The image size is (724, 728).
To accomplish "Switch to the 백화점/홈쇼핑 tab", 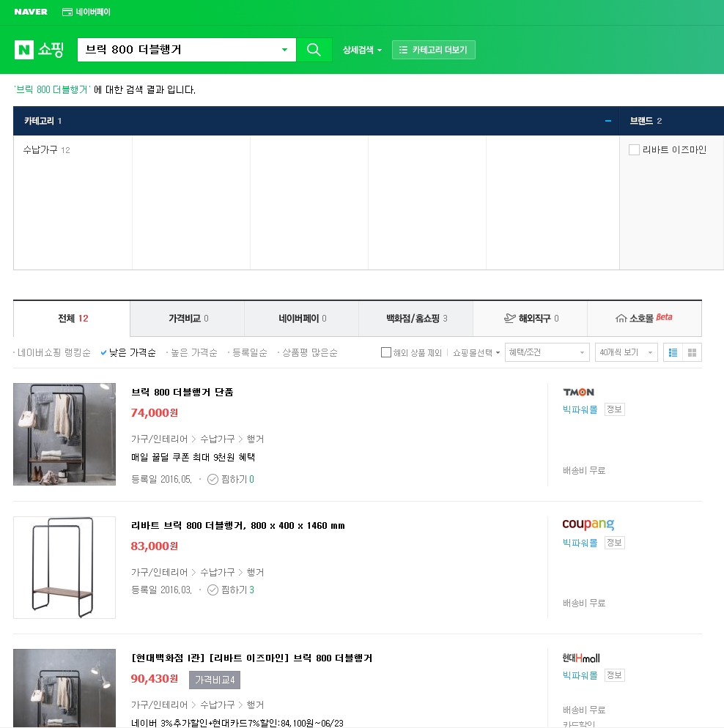I will point(415,319).
